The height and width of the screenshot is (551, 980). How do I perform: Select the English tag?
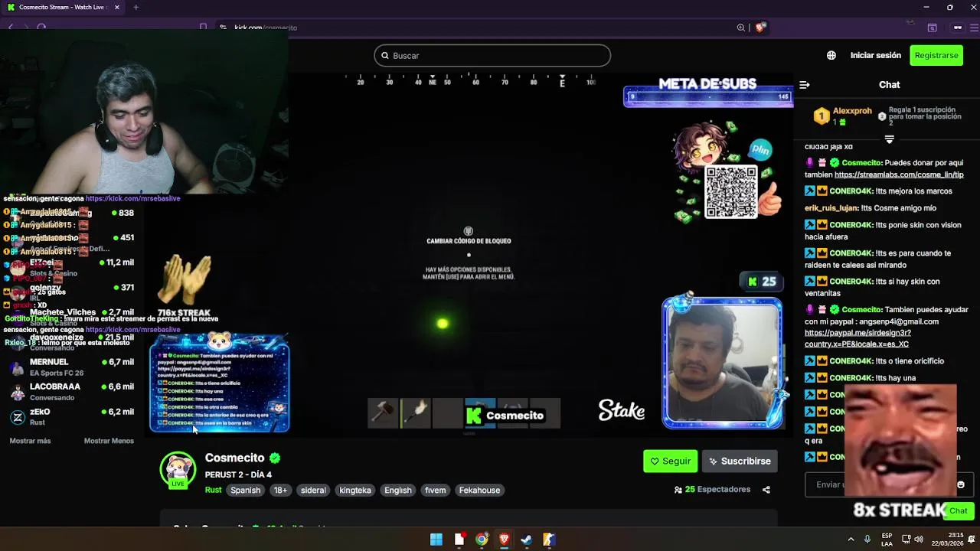398,490
